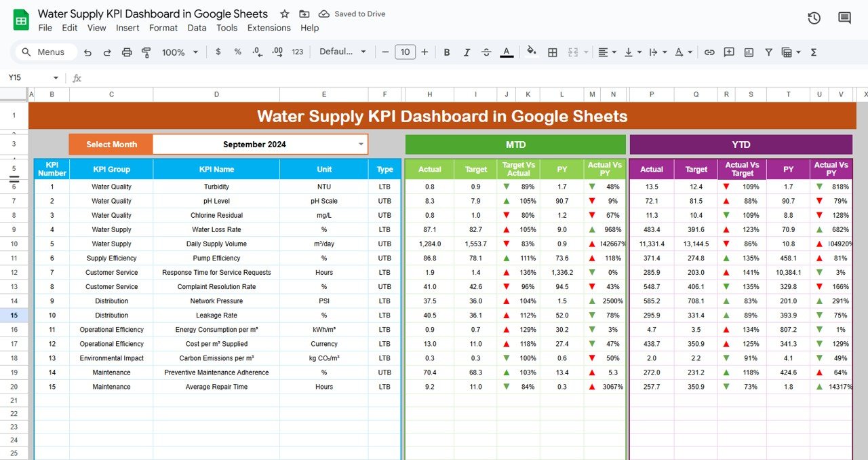Open the comments panel icon

tap(844, 18)
